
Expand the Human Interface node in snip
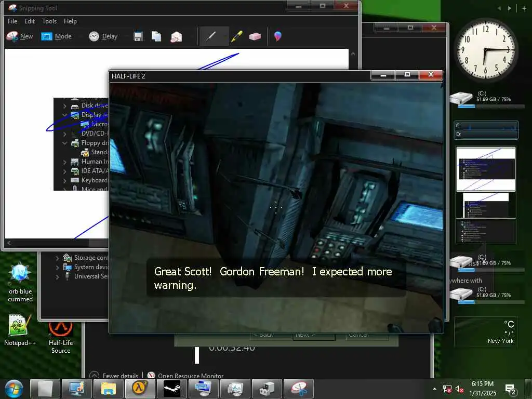(64, 162)
